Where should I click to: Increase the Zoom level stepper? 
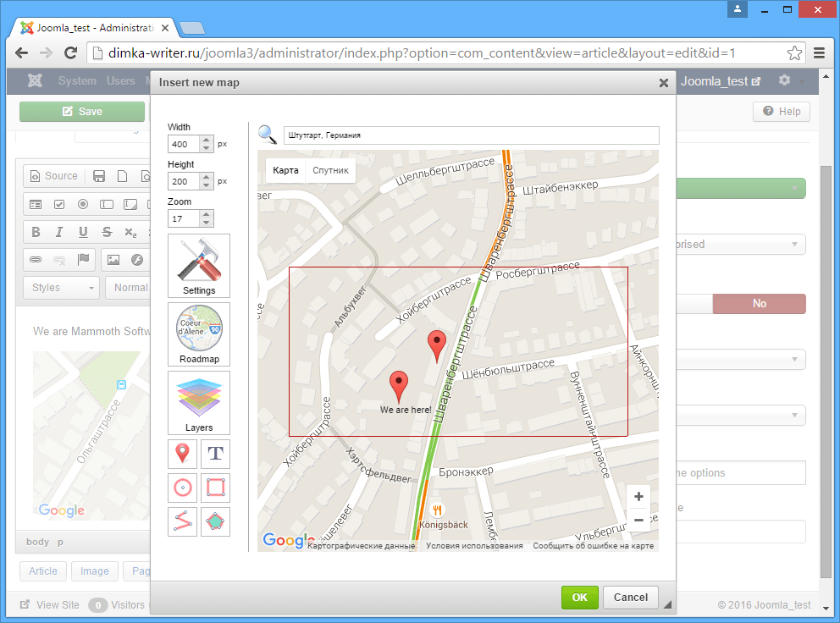[x=207, y=214]
